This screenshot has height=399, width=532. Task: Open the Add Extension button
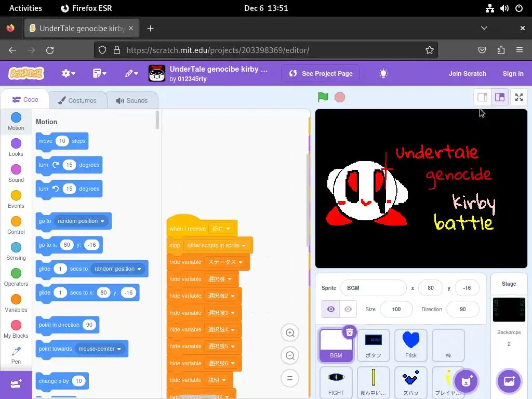(x=16, y=384)
